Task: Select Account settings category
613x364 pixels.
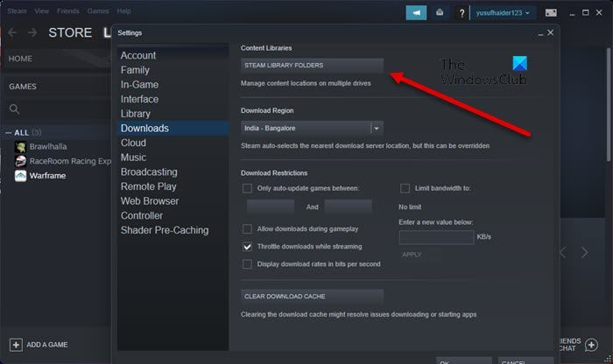Action: pyautogui.click(x=173, y=55)
